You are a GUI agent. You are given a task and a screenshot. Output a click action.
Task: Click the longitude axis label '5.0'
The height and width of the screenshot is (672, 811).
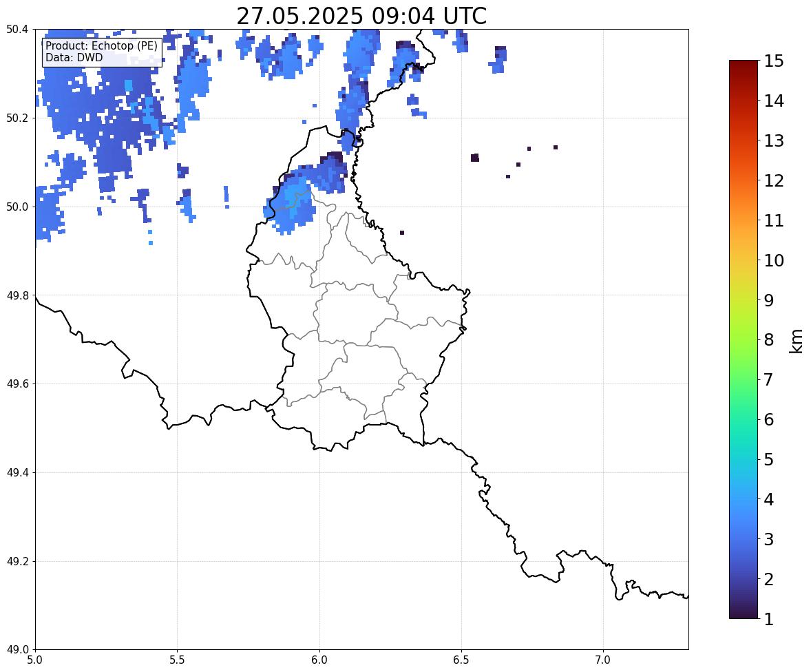[x=35, y=660]
